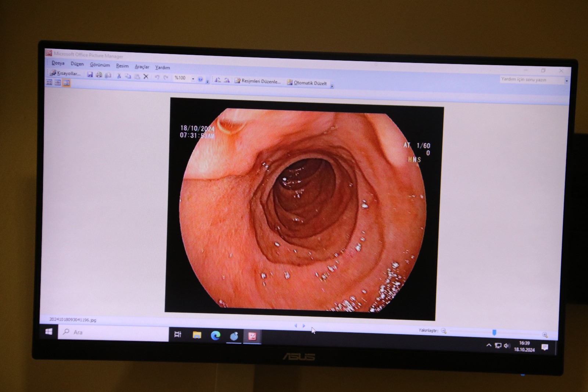The width and height of the screenshot is (588, 392).
Task: Click the Save floppy disk icon
Action: coord(90,75)
